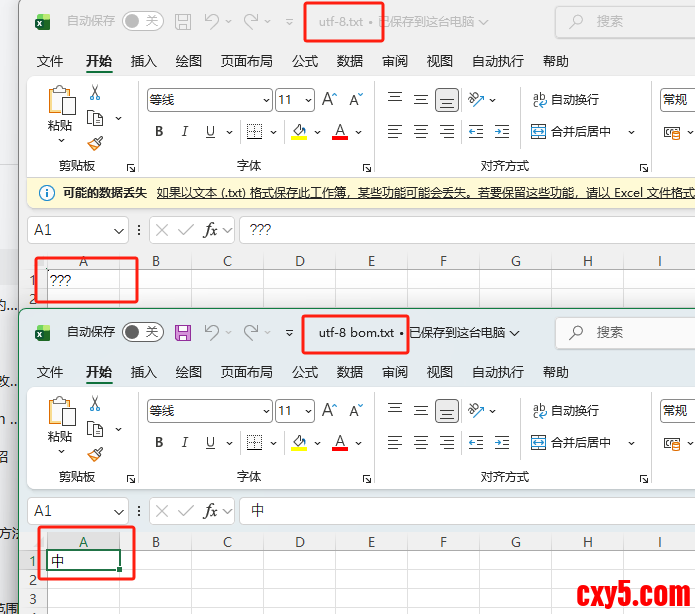Click the 合并后居中 button in the bottom window
The height and width of the screenshot is (614, 695).
pos(571,442)
